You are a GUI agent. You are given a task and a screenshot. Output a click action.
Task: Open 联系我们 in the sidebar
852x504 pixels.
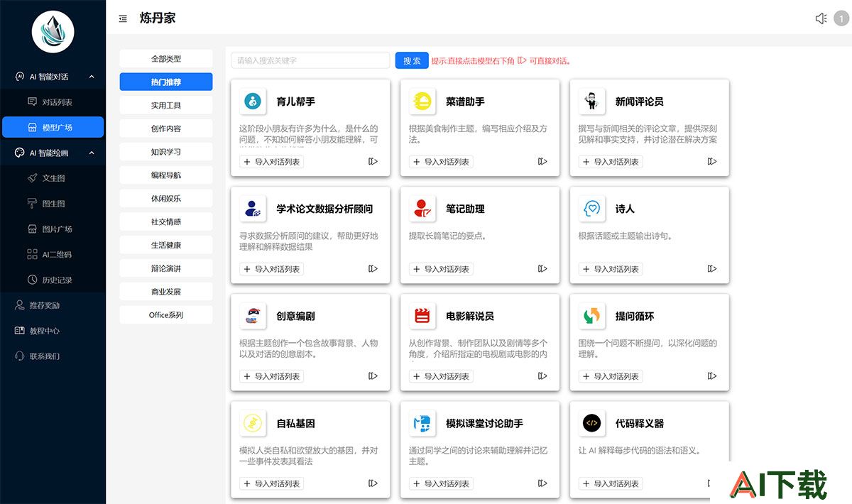pos(53,356)
